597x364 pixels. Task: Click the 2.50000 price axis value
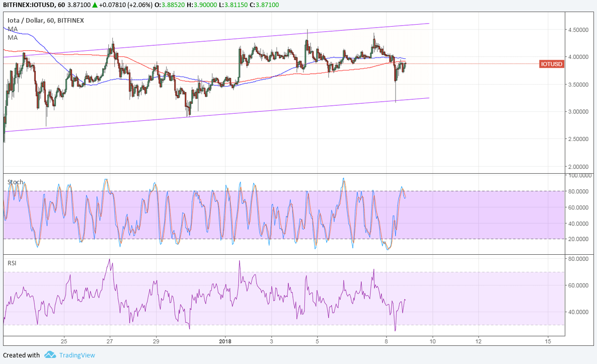[x=578, y=139]
